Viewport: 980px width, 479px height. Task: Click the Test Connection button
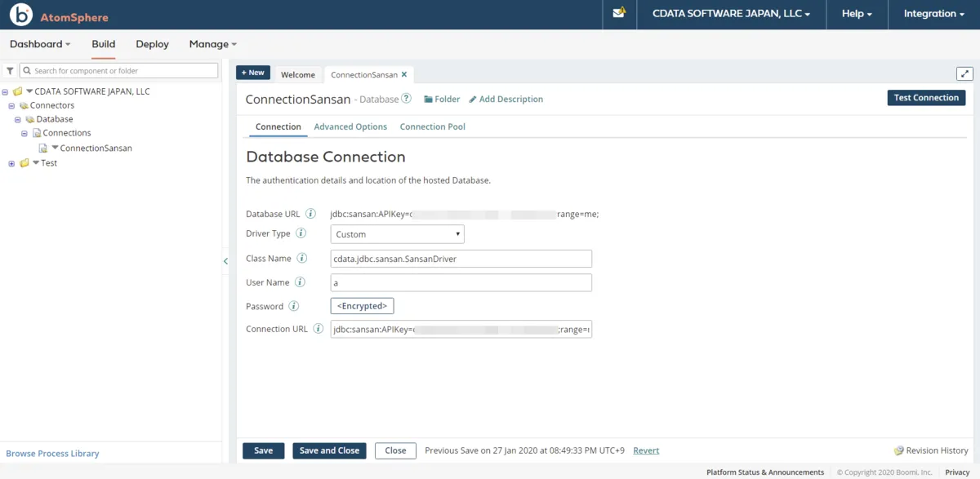pos(926,98)
